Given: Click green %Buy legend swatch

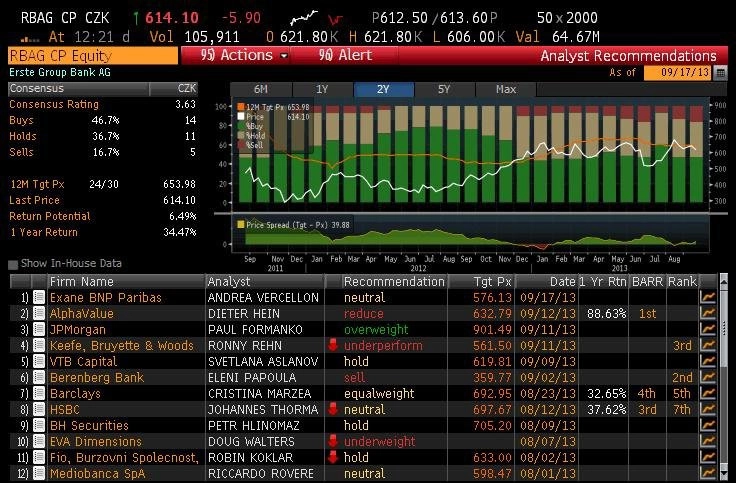Looking at the screenshot, I should [241, 126].
